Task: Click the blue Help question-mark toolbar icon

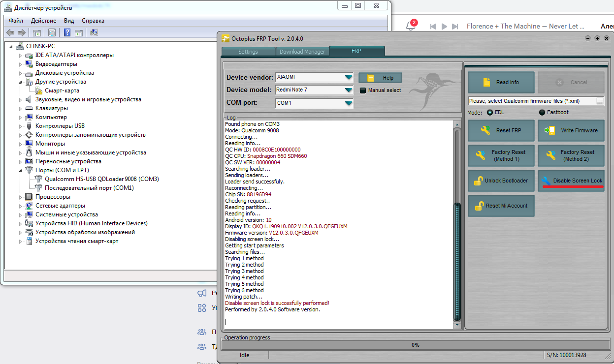Action: (67, 32)
